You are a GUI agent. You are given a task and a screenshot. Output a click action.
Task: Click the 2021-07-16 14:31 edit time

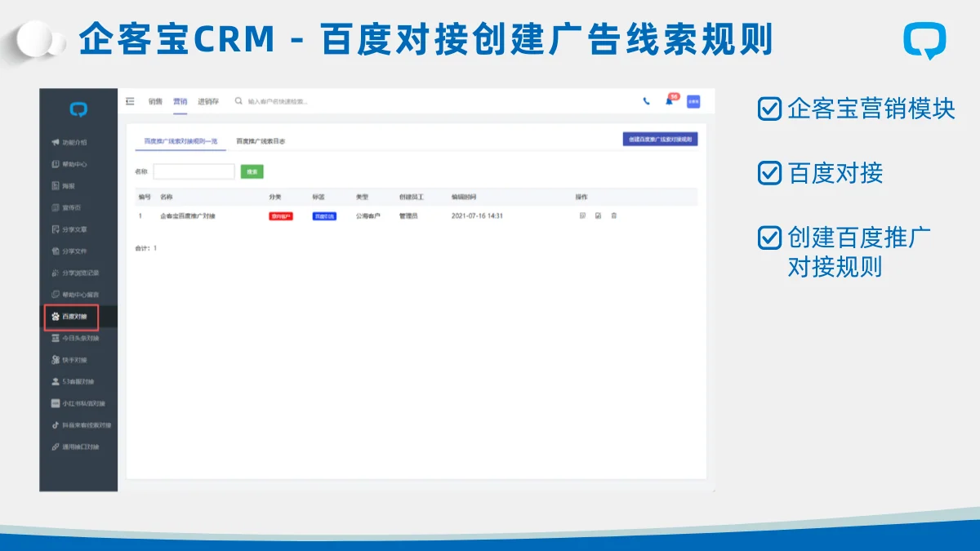477,216
